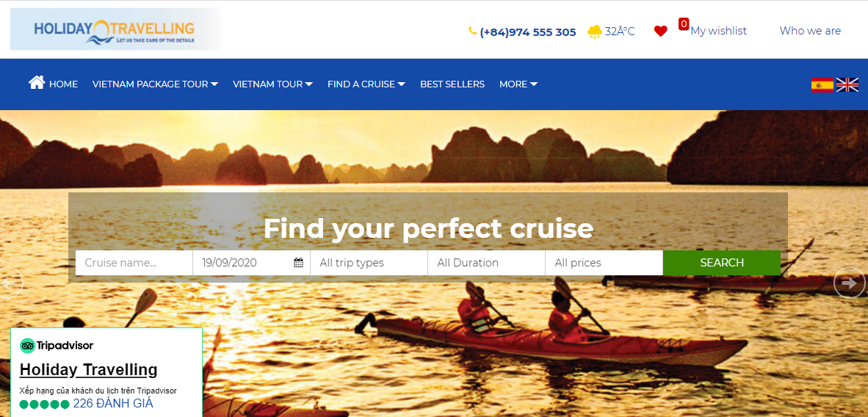This screenshot has height=417, width=868.
Task: Go to next slide arrow
Action: click(849, 283)
